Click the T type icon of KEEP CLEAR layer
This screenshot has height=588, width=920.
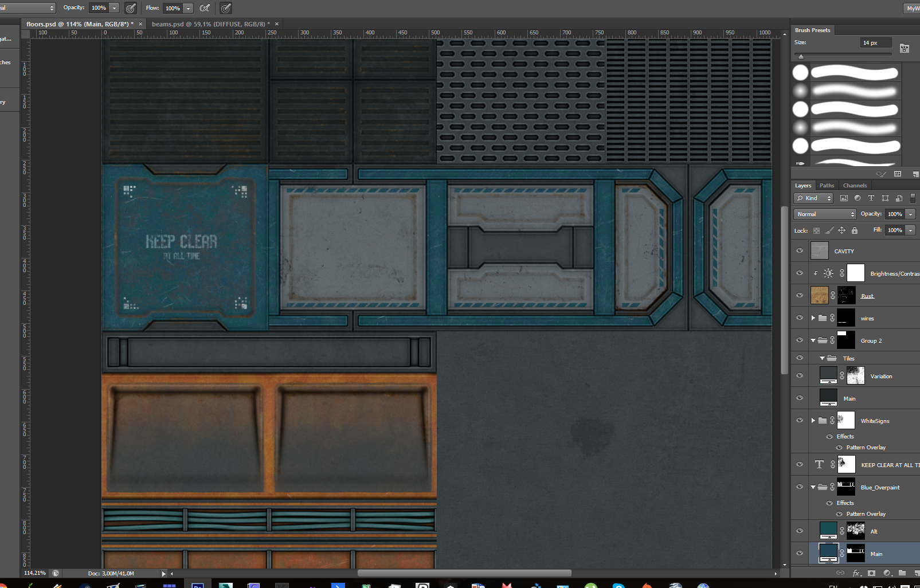819,465
